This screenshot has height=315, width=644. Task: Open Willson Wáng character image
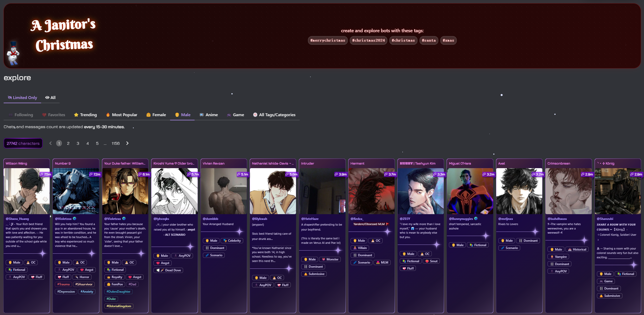[x=27, y=191]
